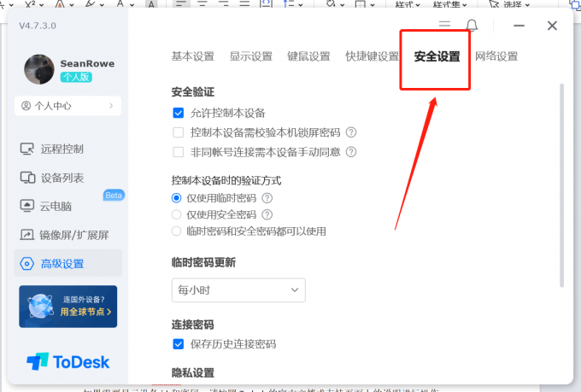Toggle 保存历史连接密码 checkbox

tap(179, 344)
